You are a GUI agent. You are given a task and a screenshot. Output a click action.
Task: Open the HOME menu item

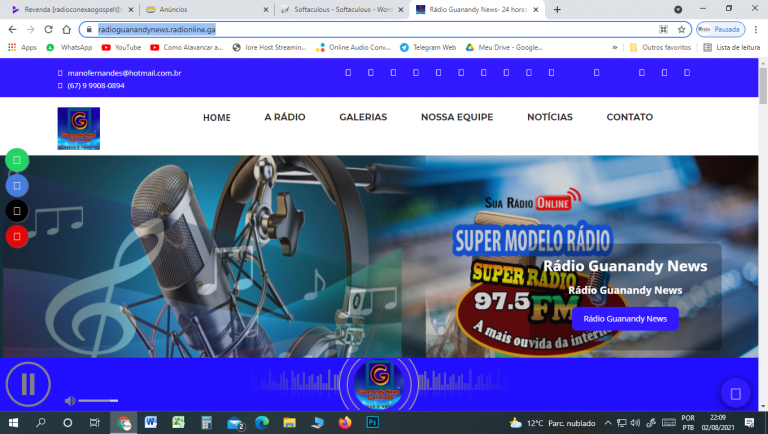point(216,118)
